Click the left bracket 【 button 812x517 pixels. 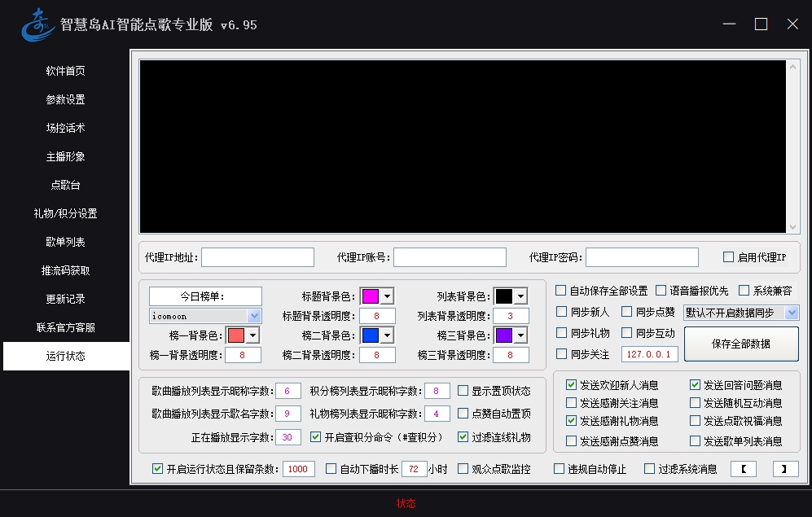click(x=743, y=468)
